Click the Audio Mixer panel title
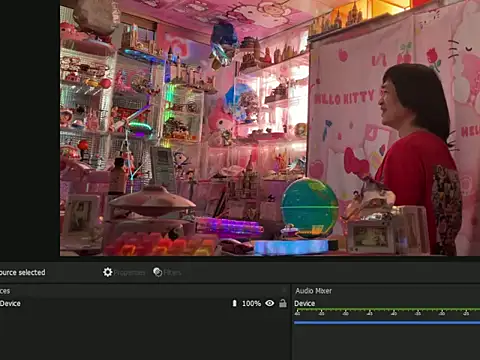This screenshot has height=360, width=480. coord(313,291)
